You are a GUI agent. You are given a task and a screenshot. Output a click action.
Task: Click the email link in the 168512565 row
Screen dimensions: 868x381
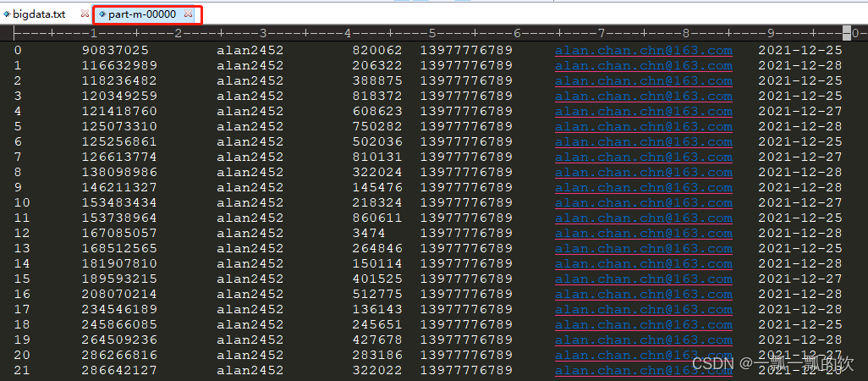(x=644, y=248)
